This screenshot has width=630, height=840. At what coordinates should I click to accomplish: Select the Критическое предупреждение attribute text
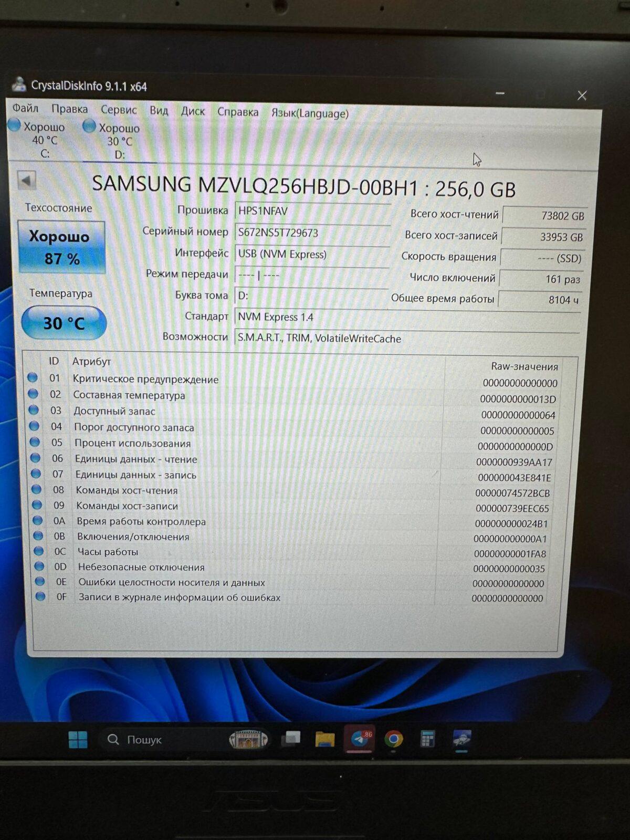pyautogui.click(x=145, y=379)
